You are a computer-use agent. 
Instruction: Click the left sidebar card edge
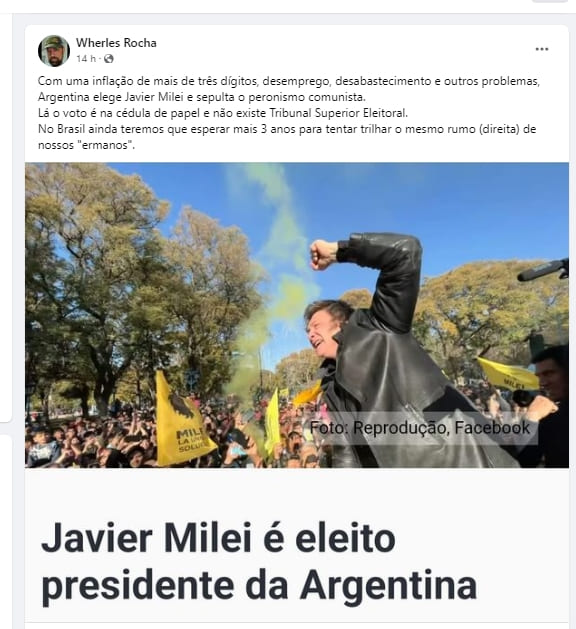[x=6, y=217]
